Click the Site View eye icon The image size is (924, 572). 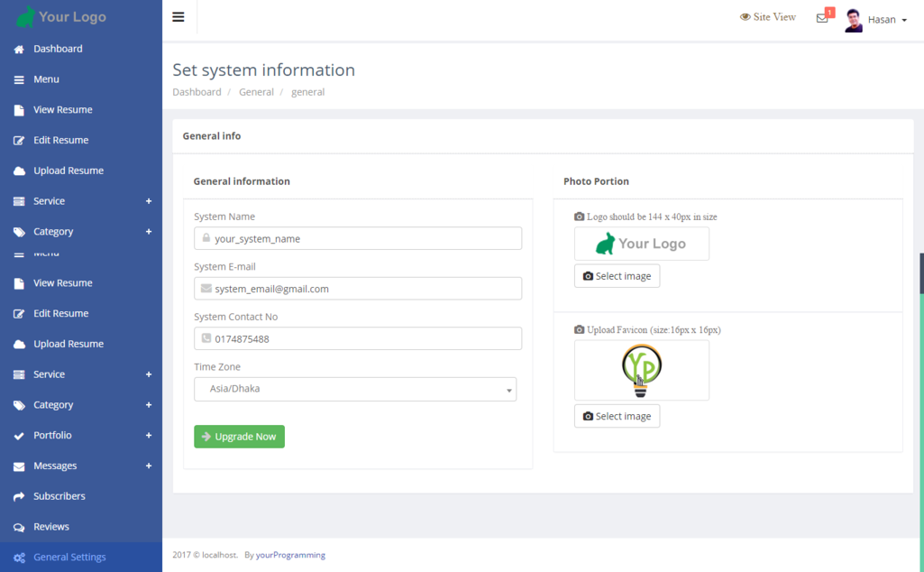[x=746, y=17]
